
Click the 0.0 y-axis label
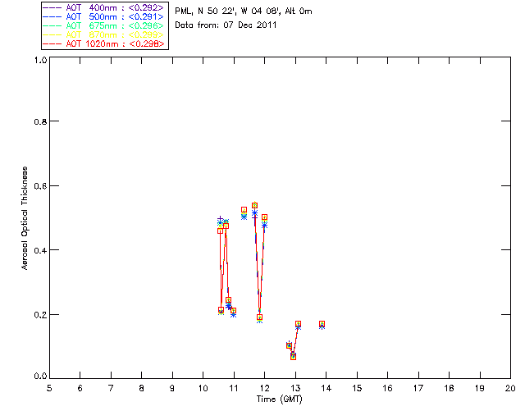pos(40,377)
